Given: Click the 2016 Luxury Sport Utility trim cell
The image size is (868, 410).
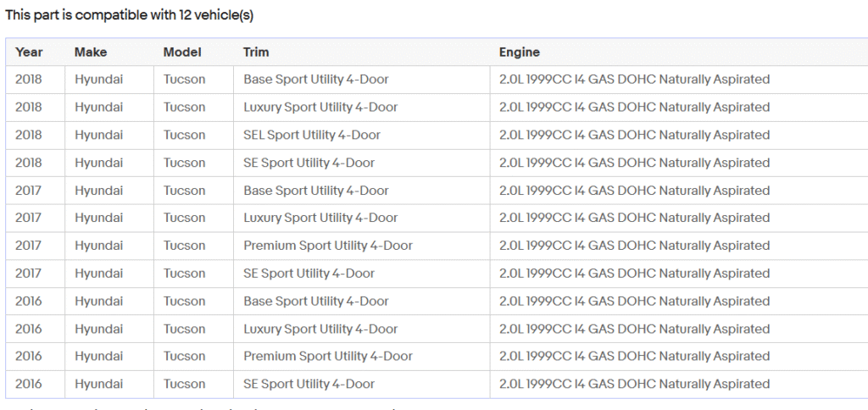Looking at the screenshot, I should (320, 329).
